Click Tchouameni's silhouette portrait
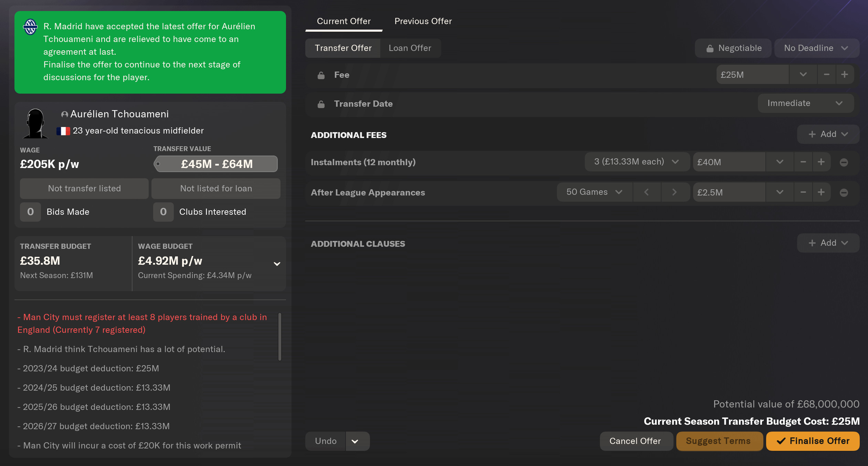The height and width of the screenshot is (466, 868). tap(35, 123)
